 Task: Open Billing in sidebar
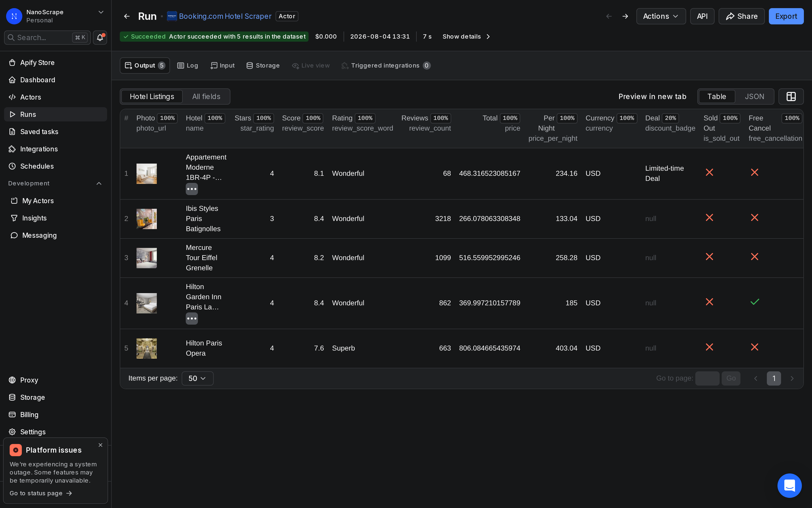click(x=55, y=415)
